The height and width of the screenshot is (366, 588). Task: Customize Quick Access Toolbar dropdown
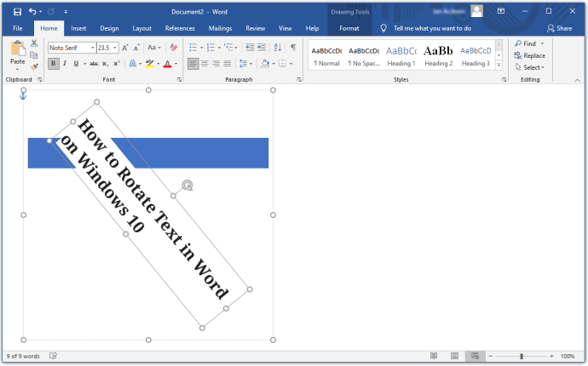[66, 12]
